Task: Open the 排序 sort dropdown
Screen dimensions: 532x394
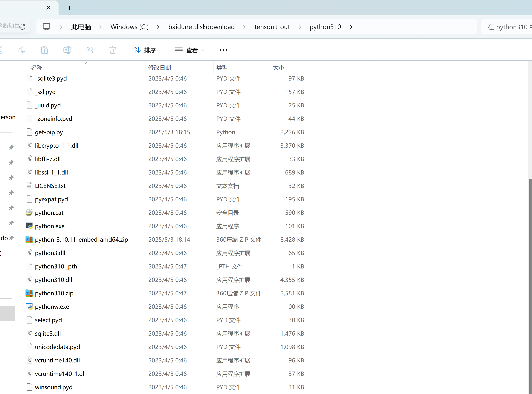Action: click(x=147, y=50)
